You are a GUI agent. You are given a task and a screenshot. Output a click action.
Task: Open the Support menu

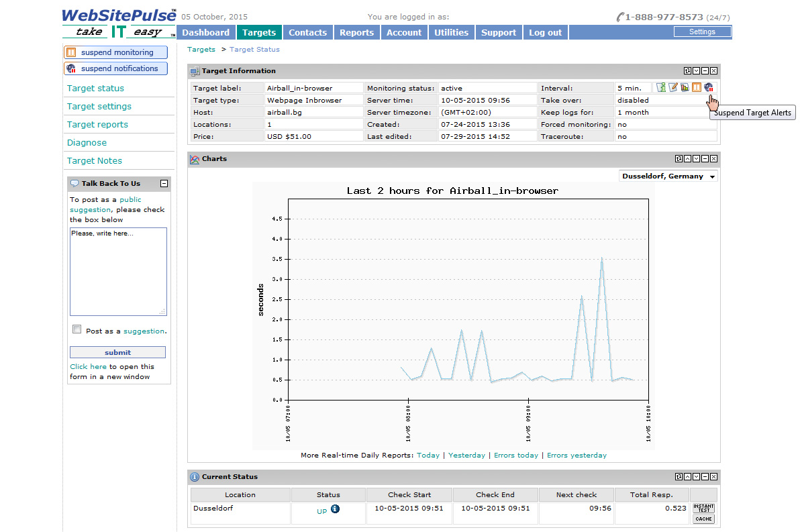tap(499, 32)
